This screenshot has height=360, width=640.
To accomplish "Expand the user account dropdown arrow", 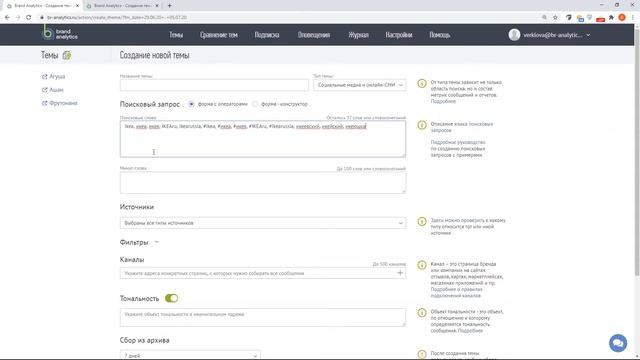I will (588, 35).
